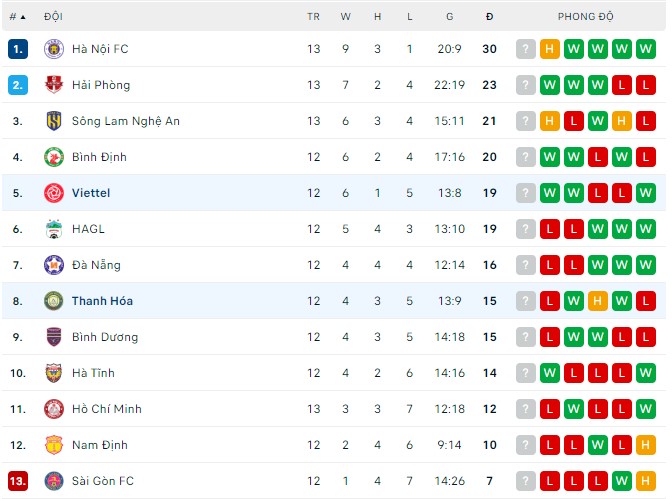This screenshot has width=672, height=499.
Task: Click the Viettel red club logo
Action: (53, 193)
